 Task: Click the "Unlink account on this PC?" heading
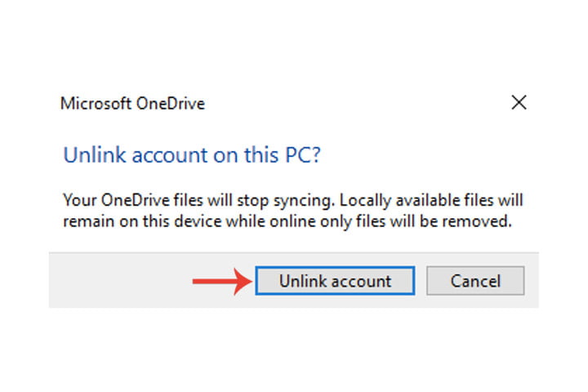[192, 155]
